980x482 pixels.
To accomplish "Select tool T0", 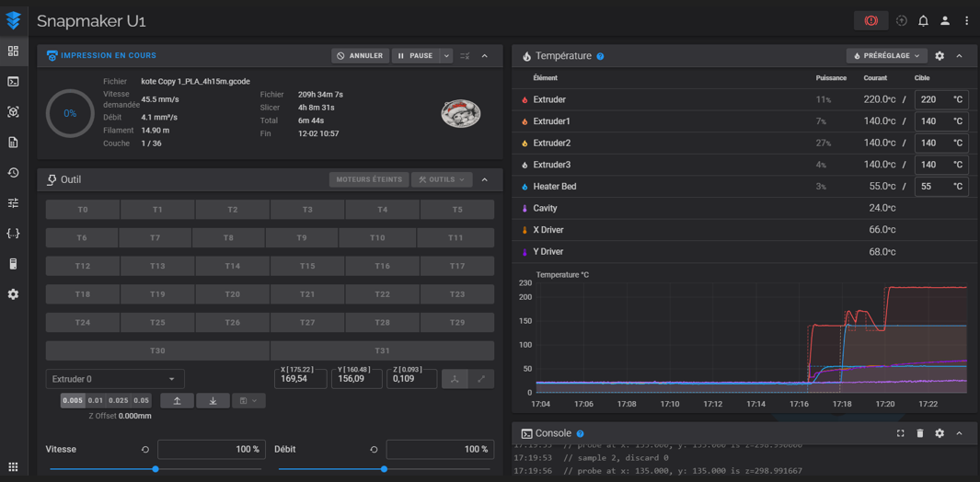I will [x=83, y=210].
